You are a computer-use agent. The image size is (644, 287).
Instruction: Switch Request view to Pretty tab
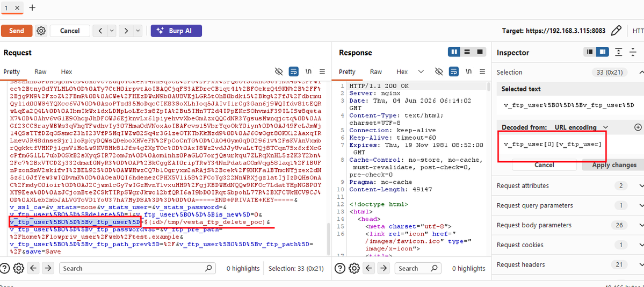point(11,71)
